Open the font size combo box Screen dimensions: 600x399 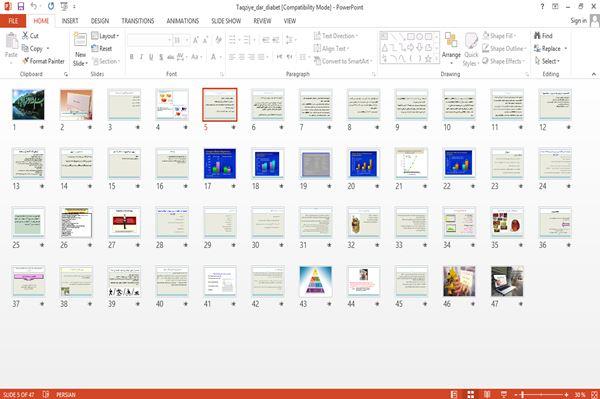[181, 40]
